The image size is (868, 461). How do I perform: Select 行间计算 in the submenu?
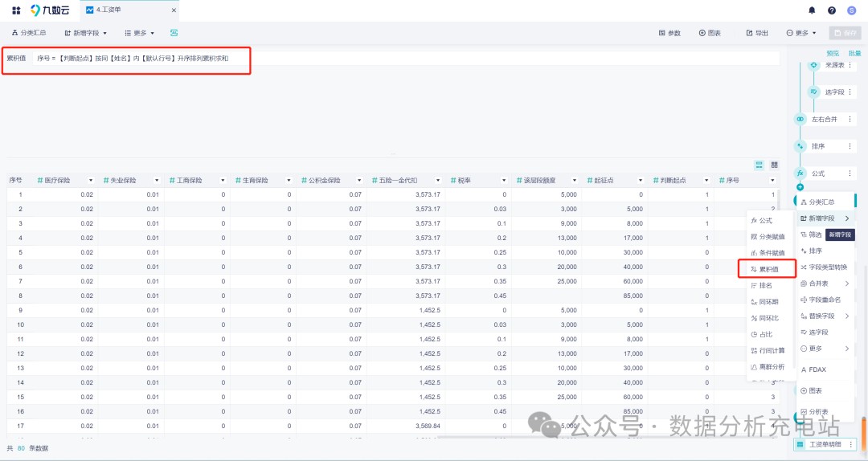[771, 350]
